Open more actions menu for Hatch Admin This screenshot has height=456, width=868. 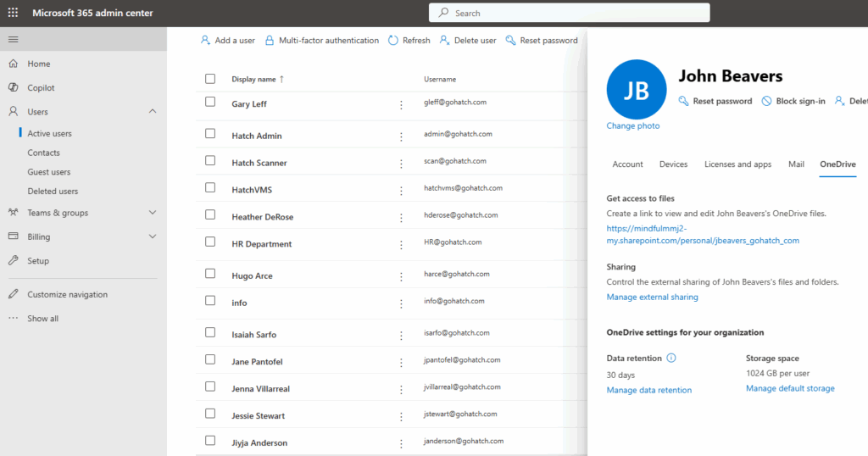coord(401,136)
